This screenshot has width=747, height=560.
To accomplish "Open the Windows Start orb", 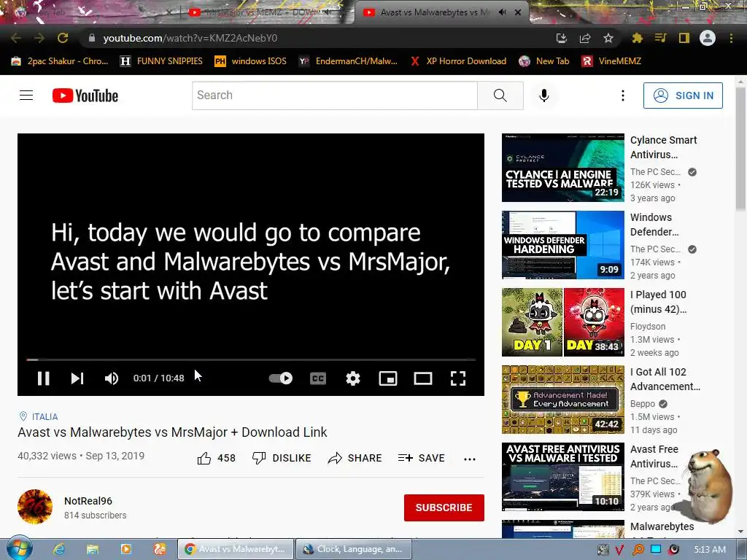I will (19, 548).
